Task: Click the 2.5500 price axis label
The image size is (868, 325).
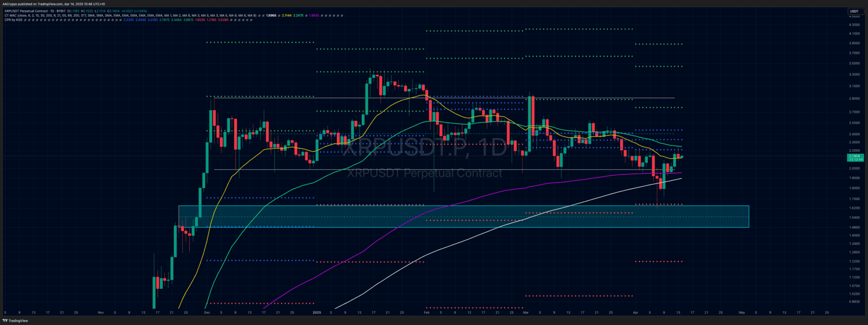Action: click(854, 123)
